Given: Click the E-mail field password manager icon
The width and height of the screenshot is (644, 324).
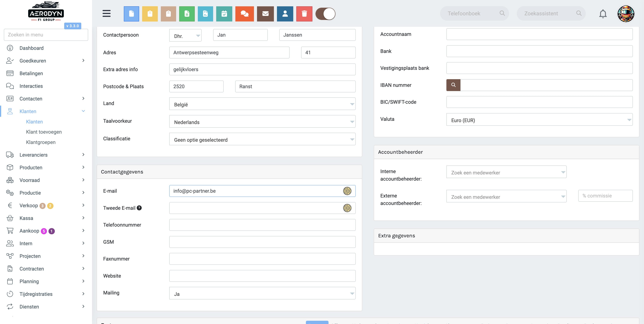Looking at the screenshot, I should tap(347, 191).
